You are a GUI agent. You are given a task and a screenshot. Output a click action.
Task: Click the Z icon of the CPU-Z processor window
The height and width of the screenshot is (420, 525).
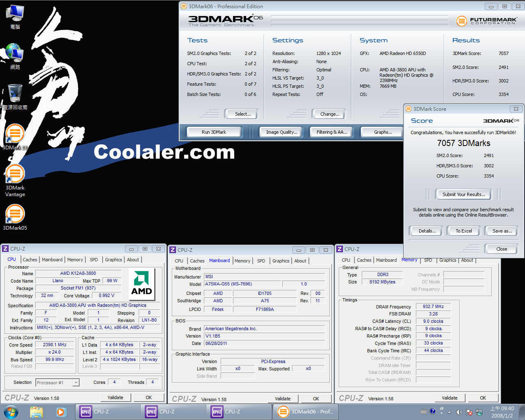pyautogui.click(x=5, y=249)
